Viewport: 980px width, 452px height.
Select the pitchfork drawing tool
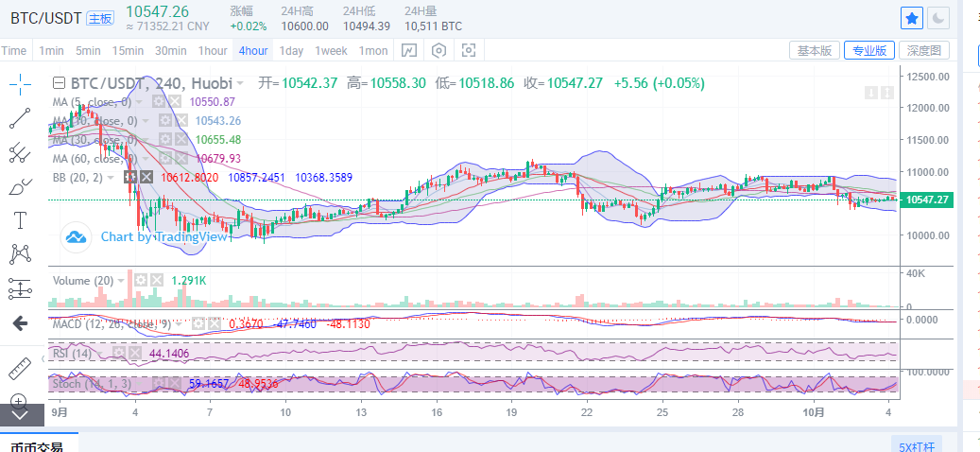coord(20,152)
